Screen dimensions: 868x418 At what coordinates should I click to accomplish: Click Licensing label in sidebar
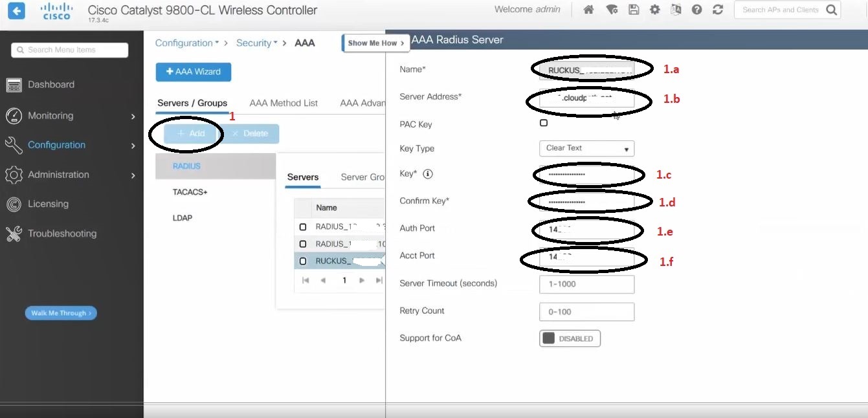pos(48,204)
